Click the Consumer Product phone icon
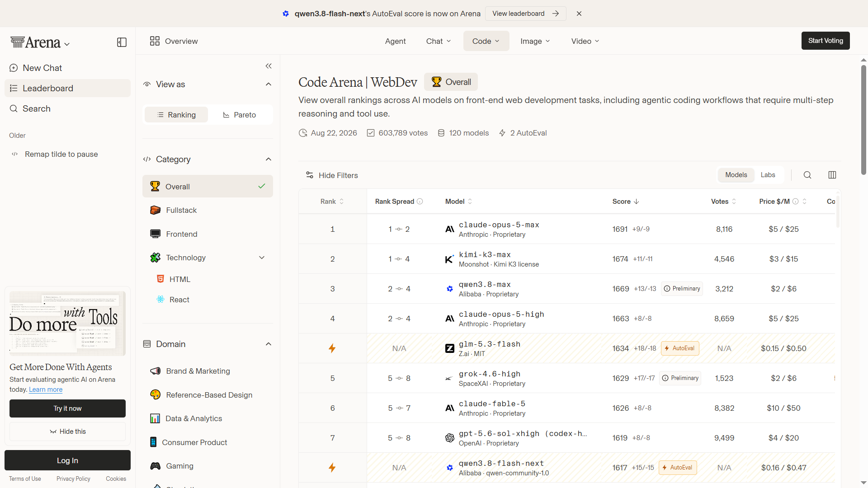Viewport: 868px width, 488px height. point(153,442)
